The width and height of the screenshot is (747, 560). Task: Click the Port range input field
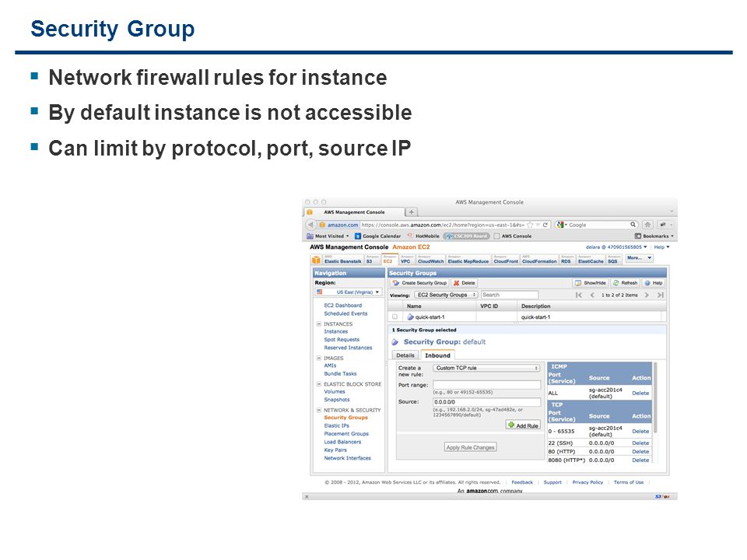[x=486, y=385]
